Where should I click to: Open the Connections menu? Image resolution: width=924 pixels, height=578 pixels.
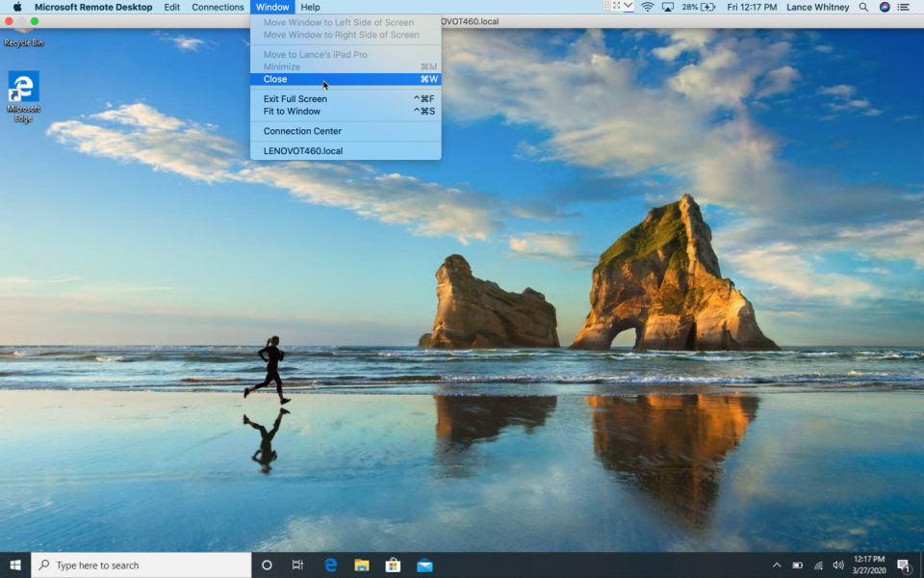[x=218, y=7]
